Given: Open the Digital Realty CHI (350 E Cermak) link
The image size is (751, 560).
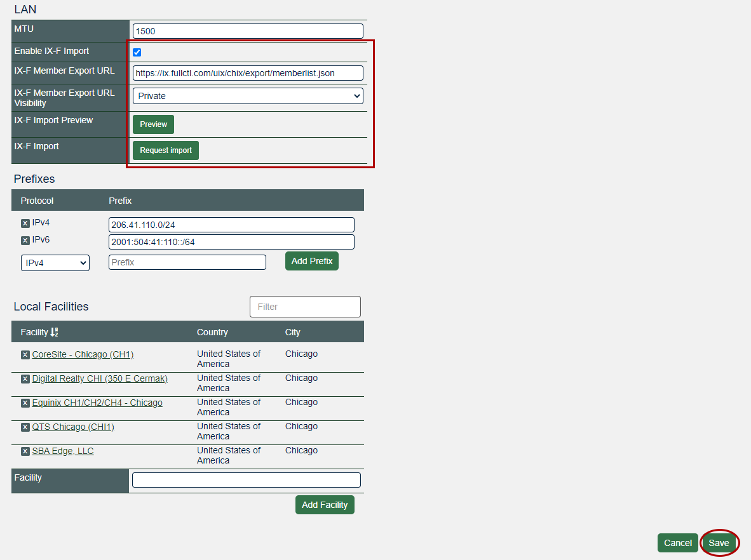Looking at the screenshot, I should pos(100,378).
